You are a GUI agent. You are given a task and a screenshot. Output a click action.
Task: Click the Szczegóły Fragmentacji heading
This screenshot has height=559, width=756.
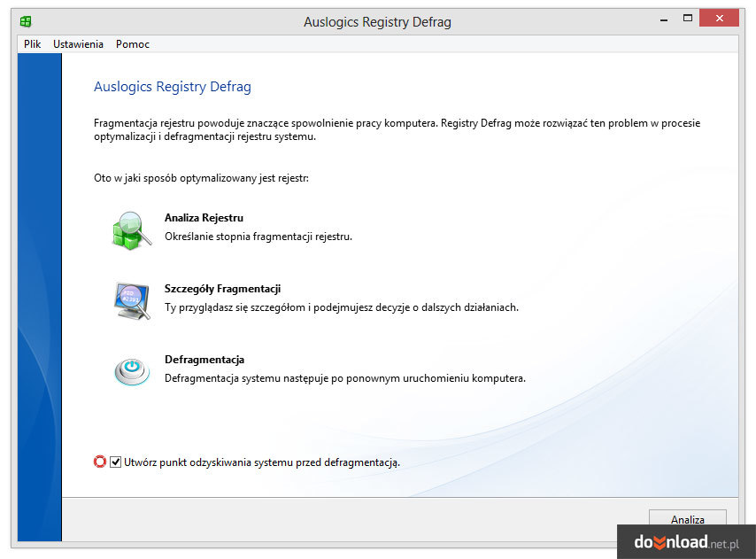[222, 289]
